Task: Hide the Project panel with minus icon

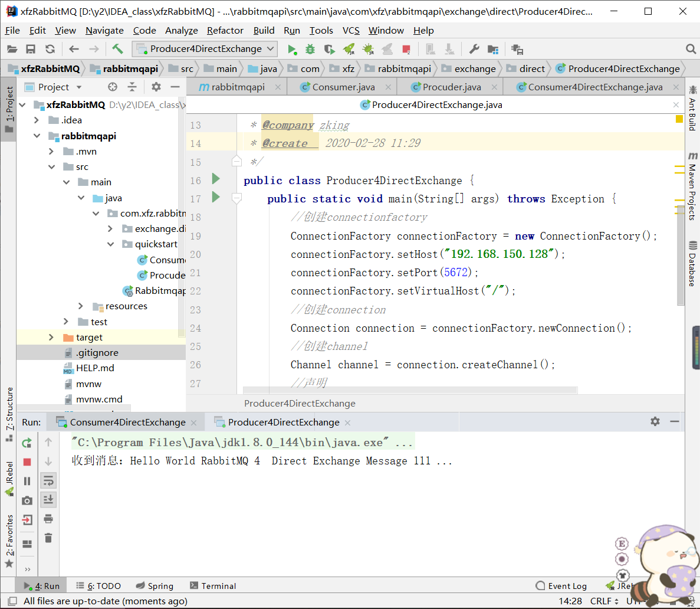Action: [175, 87]
